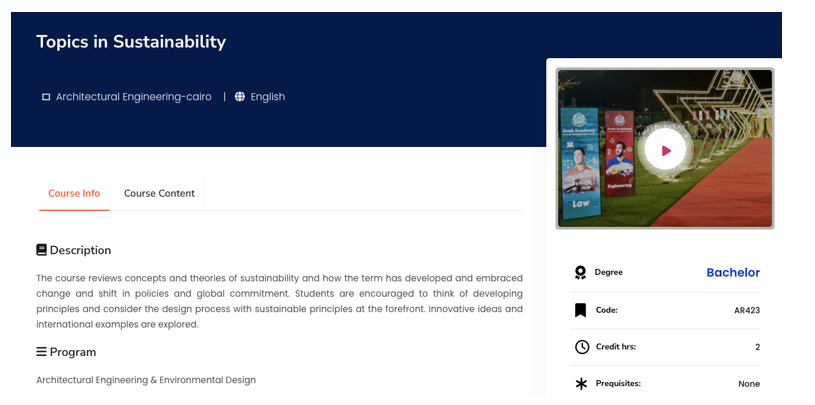Click the department square icon
Viewport: 815px width, 405px height.
coord(46,97)
